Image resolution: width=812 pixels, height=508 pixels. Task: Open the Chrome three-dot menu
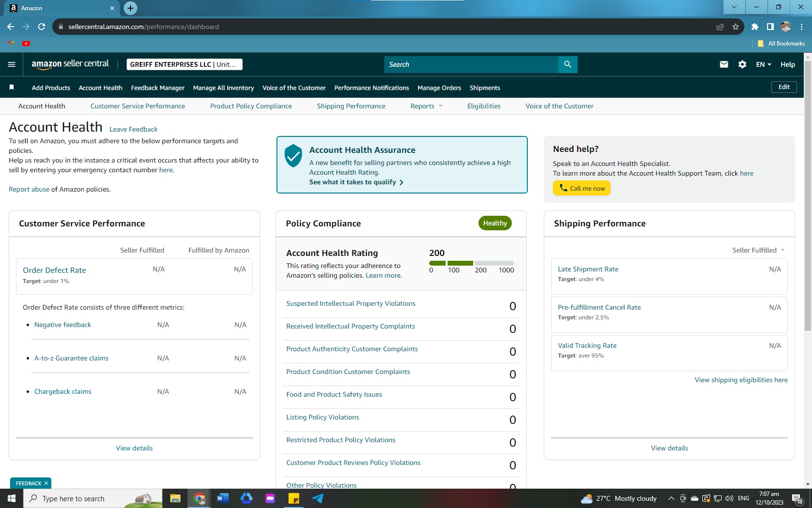pos(801,27)
